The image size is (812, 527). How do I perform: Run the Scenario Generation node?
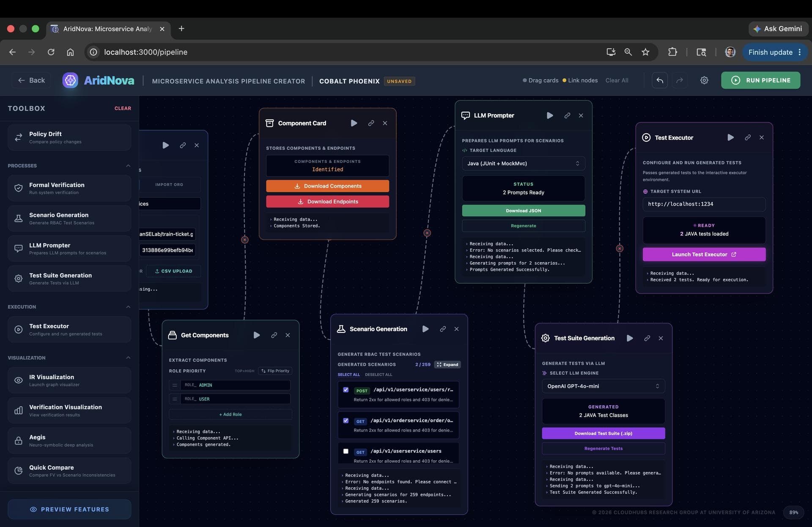tap(425, 329)
